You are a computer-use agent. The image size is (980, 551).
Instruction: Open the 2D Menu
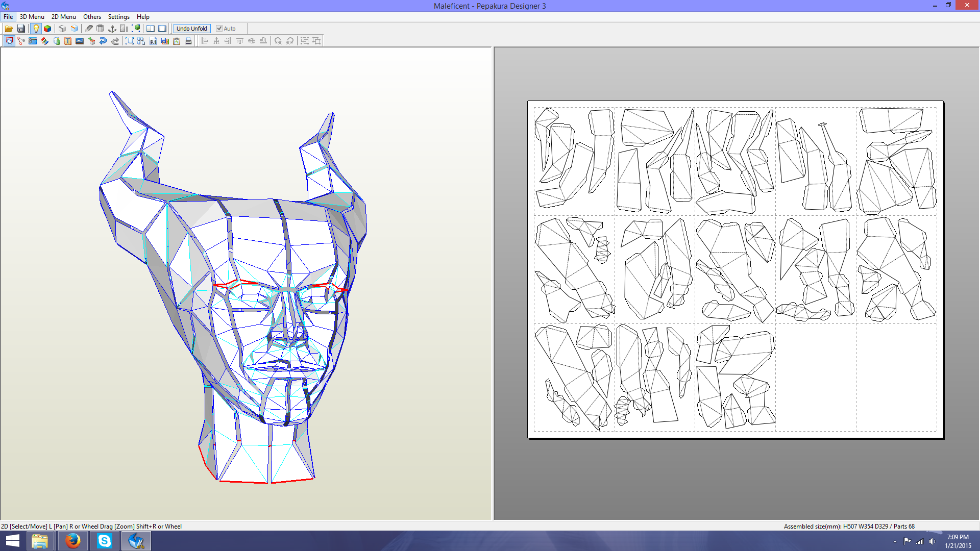coord(64,17)
